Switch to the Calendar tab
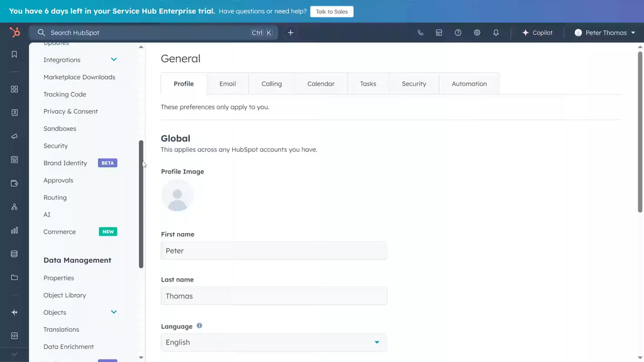Screen dimensions: 644x362 click(x=321, y=84)
